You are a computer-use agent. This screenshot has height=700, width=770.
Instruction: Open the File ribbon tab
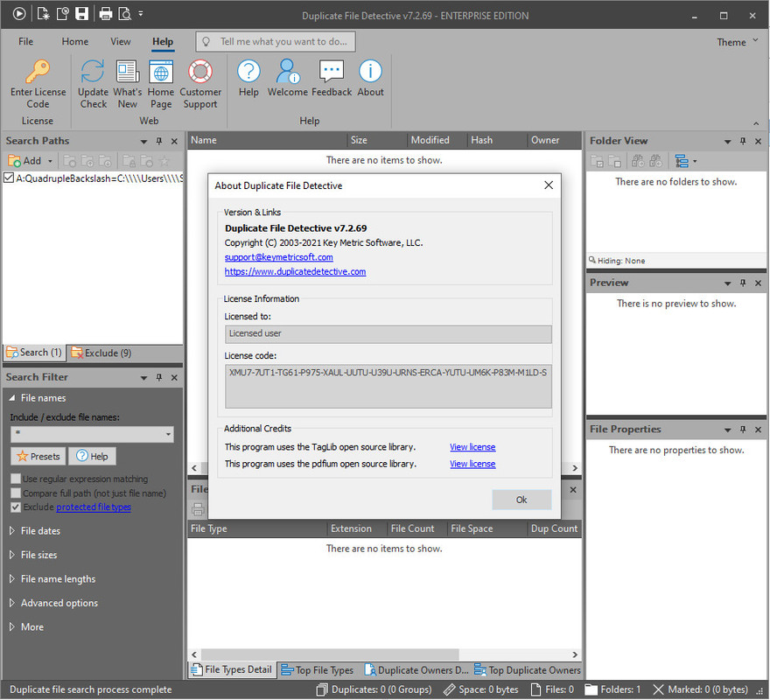(25, 42)
